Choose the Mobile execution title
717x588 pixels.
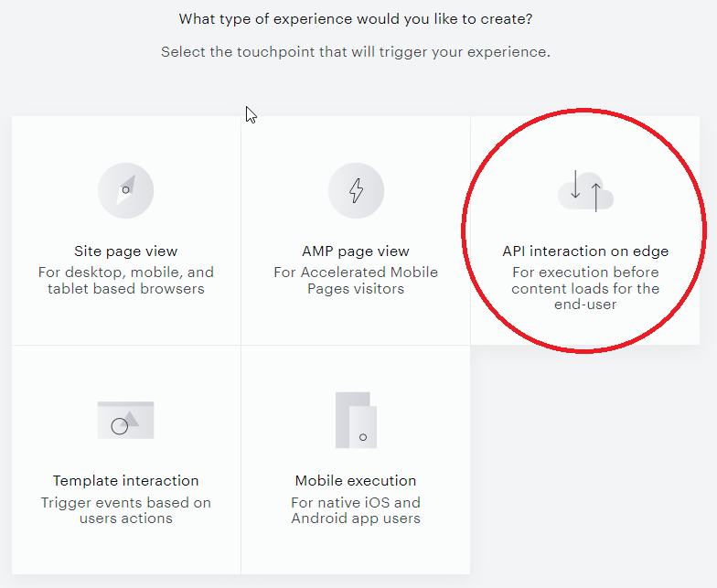click(x=356, y=481)
